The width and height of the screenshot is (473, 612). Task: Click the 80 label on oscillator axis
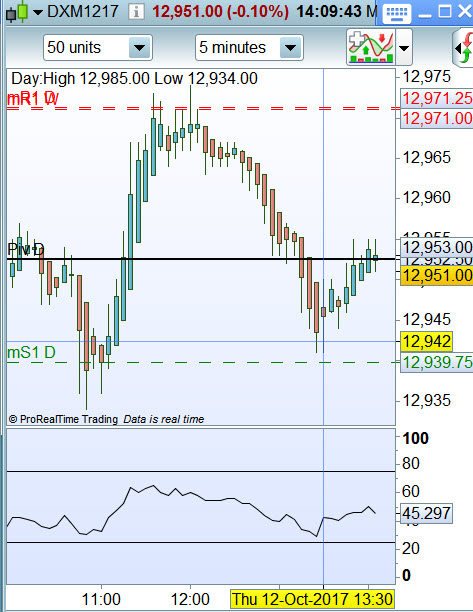(x=411, y=464)
